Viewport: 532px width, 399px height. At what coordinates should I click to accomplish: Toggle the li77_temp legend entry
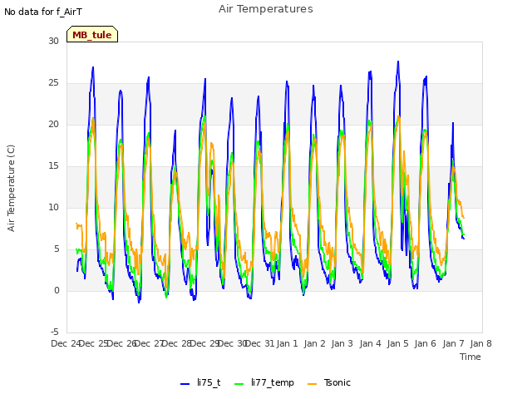(264, 383)
